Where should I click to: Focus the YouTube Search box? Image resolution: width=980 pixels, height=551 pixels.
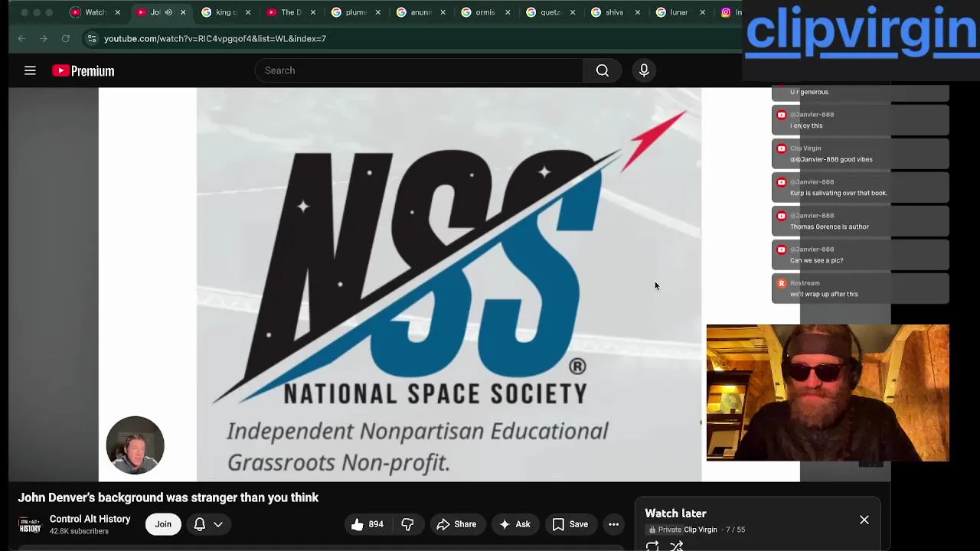[419, 70]
